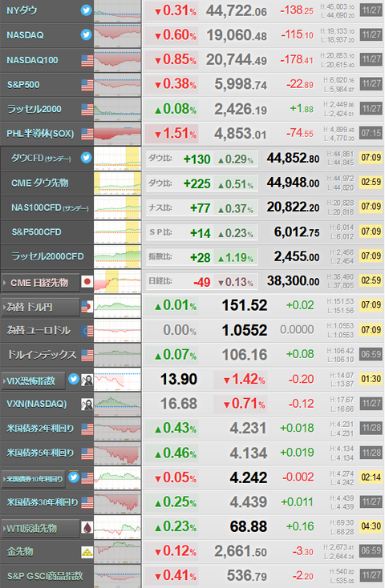
Task: Select flag icon next to 為替 ドル円
Action: 87,307
